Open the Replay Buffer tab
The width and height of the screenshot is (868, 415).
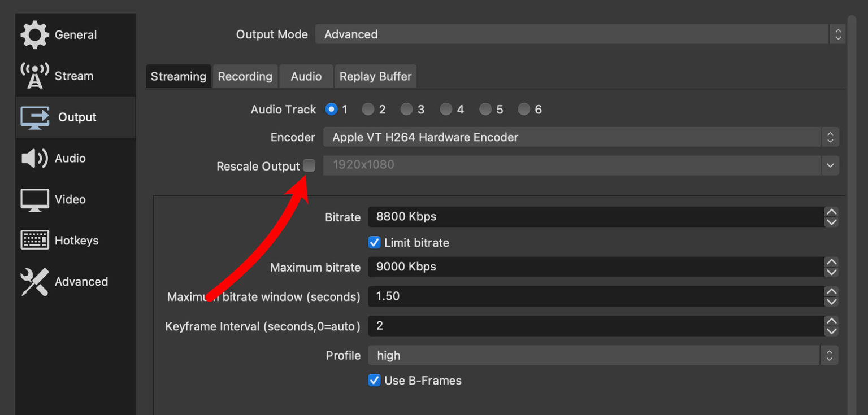[x=375, y=76]
